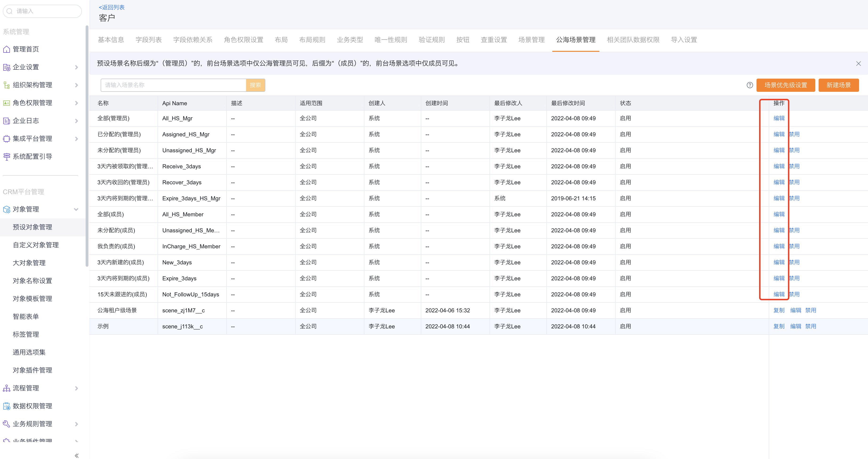Click the 数据权限管理 data permissions icon
The image size is (868, 459).
point(7,406)
